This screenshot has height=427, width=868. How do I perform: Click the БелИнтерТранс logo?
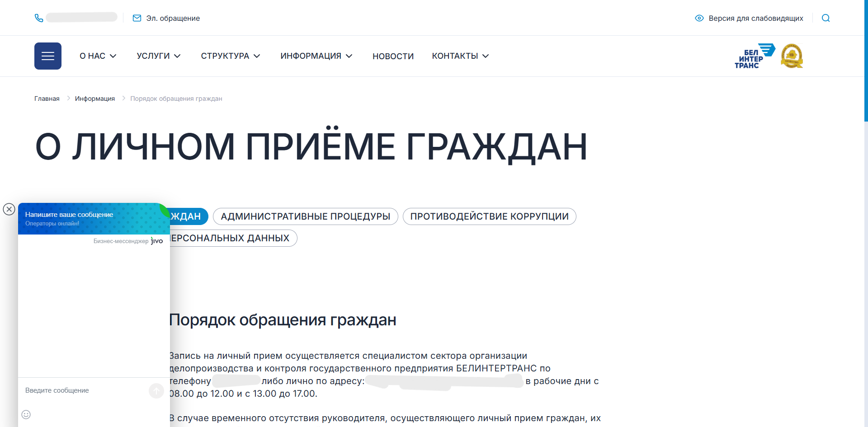755,56
